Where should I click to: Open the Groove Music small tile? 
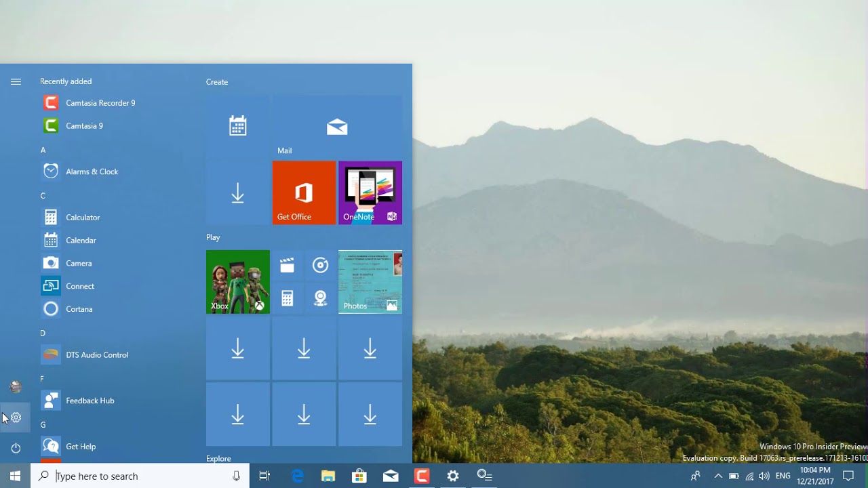click(x=321, y=266)
